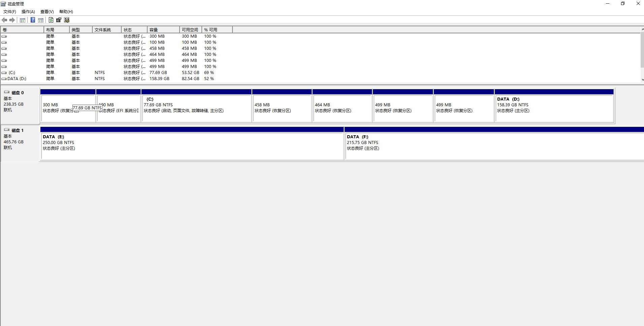Viewport: 644px width, 326px height.
Task: Open the 帮助(H) menu
Action: tap(66, 12)
